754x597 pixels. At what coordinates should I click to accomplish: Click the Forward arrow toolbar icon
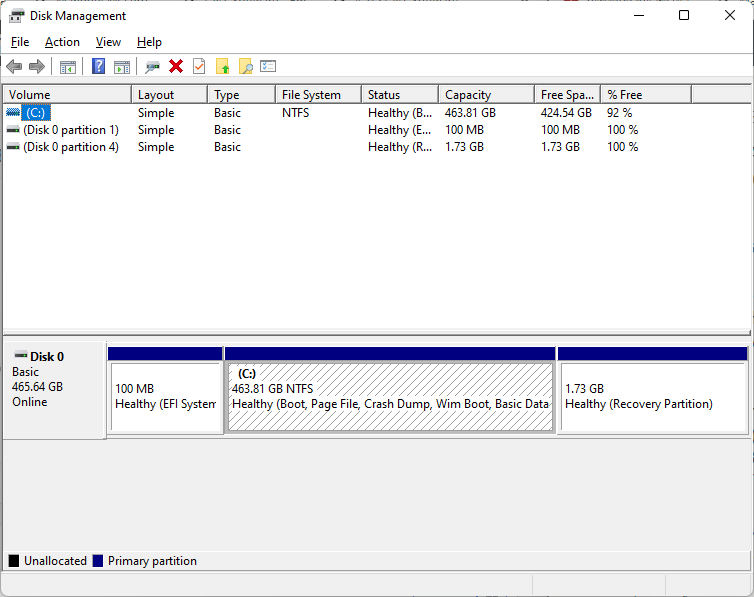[37, 66]
